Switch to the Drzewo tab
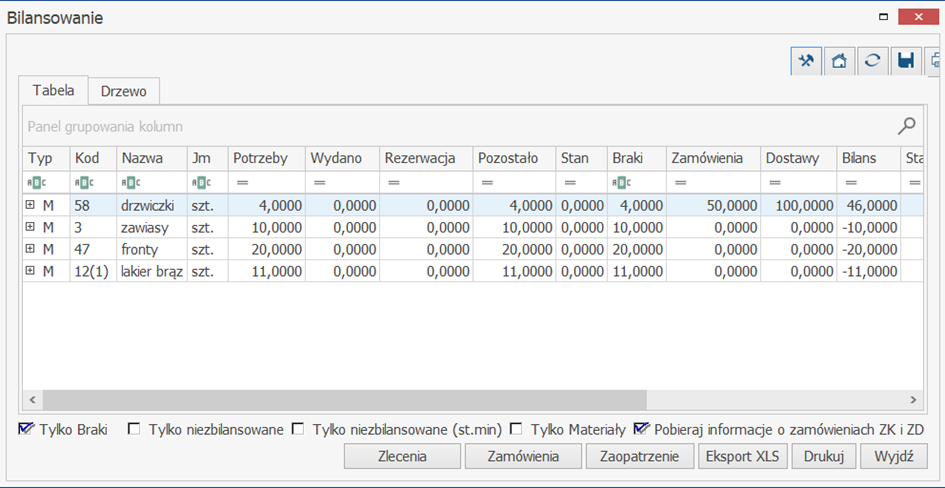Image resolution: width=945 pixels, height=488 pixels. click(x=123, y=91)
